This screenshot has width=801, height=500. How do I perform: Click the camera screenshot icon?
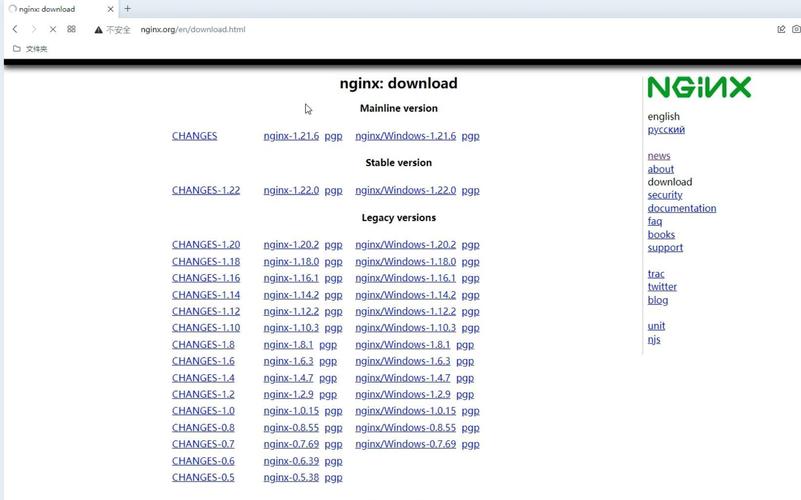(796, 29)
